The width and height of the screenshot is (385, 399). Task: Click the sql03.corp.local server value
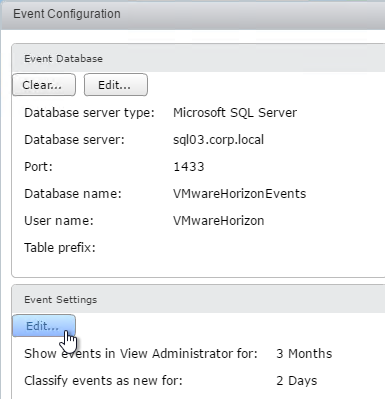click(x=218, y=140)
